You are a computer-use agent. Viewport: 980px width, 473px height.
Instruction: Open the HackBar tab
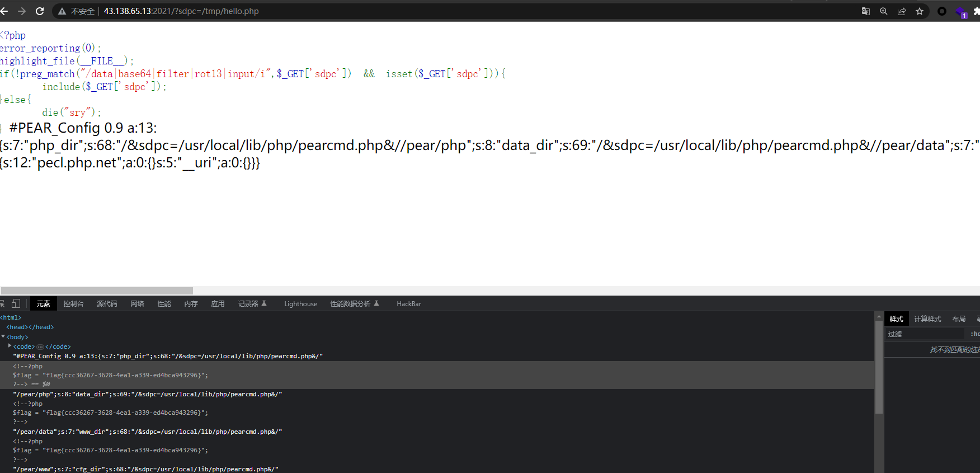(x=409, y=303)
